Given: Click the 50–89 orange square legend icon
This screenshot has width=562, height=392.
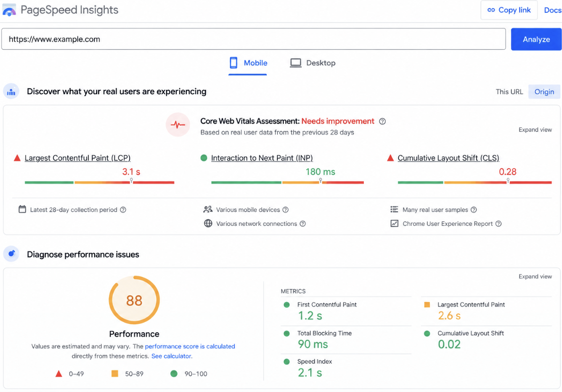Looking at the screenshot, I should pyautogui.click(x=115, y=374).
